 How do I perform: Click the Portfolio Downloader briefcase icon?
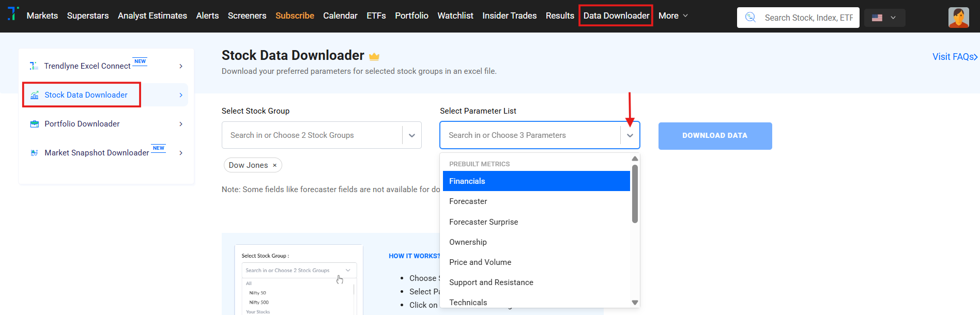pyautogui.click(x=35, y=124)
